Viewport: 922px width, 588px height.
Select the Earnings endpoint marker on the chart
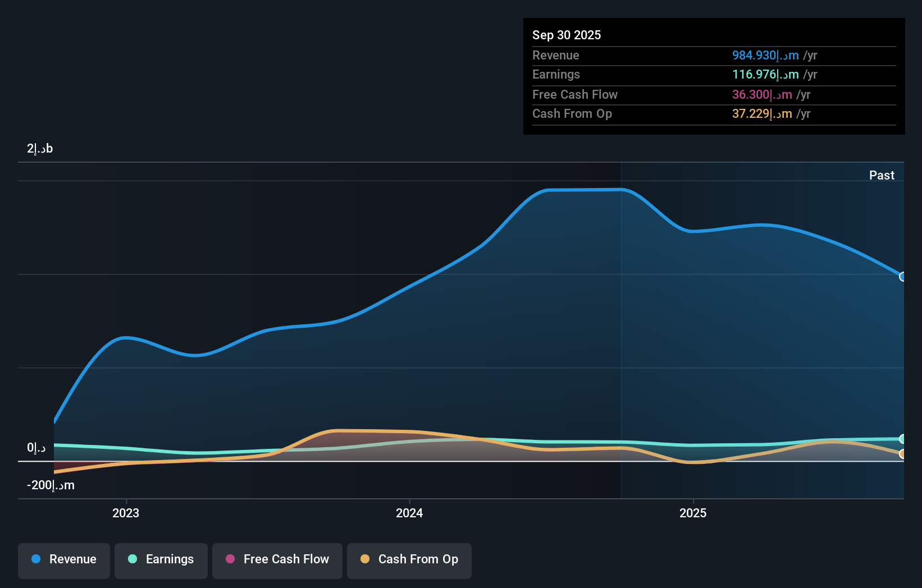[902, 439]
